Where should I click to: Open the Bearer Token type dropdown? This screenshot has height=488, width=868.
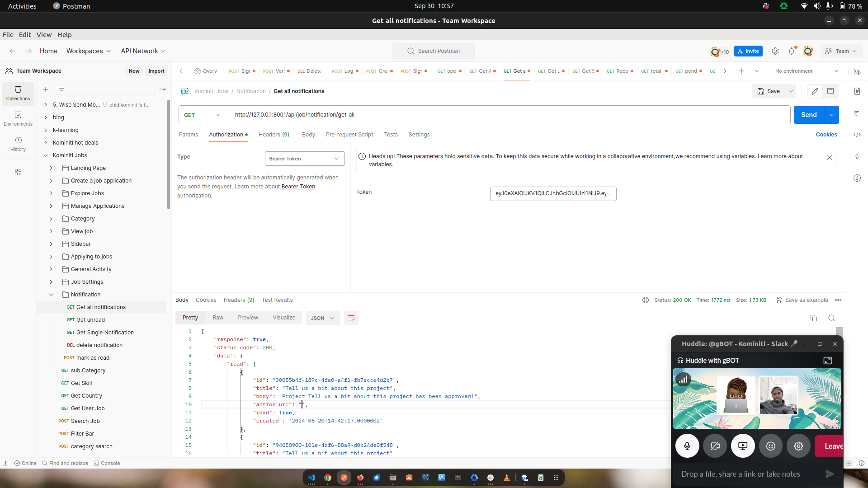click(x=304, y=159)
